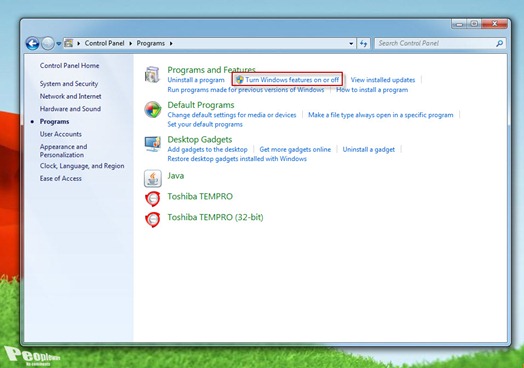Screen dimensions: 524x368
Task: Open the Java heading link
Action: (x=176, y=176)
